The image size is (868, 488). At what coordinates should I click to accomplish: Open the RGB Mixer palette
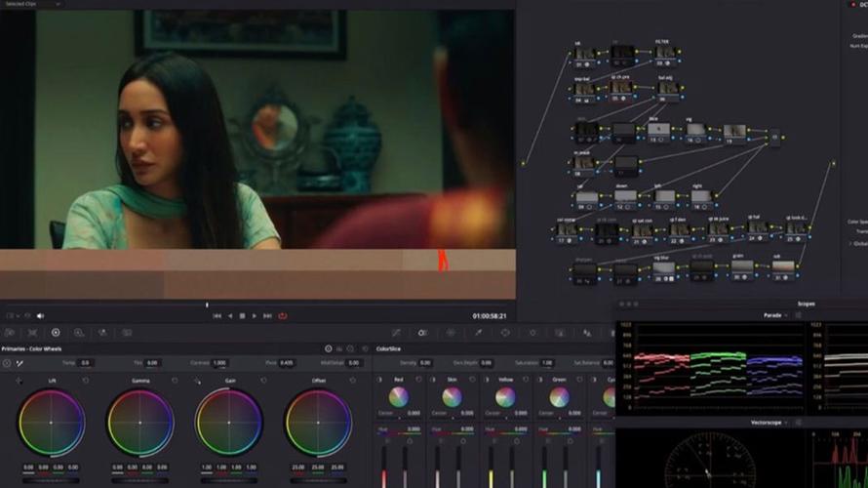[103, 333]
